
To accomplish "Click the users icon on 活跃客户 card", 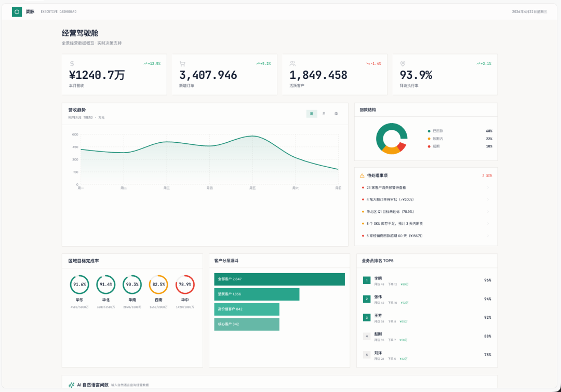I will point(292,64).
